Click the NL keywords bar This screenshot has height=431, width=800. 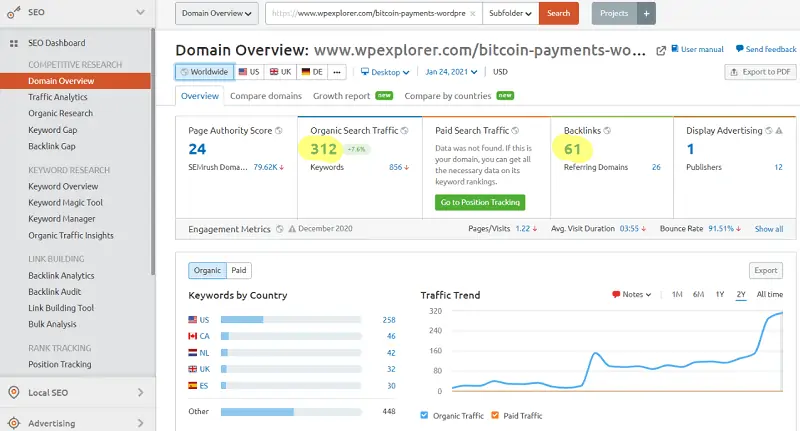(x=291, y=353)
